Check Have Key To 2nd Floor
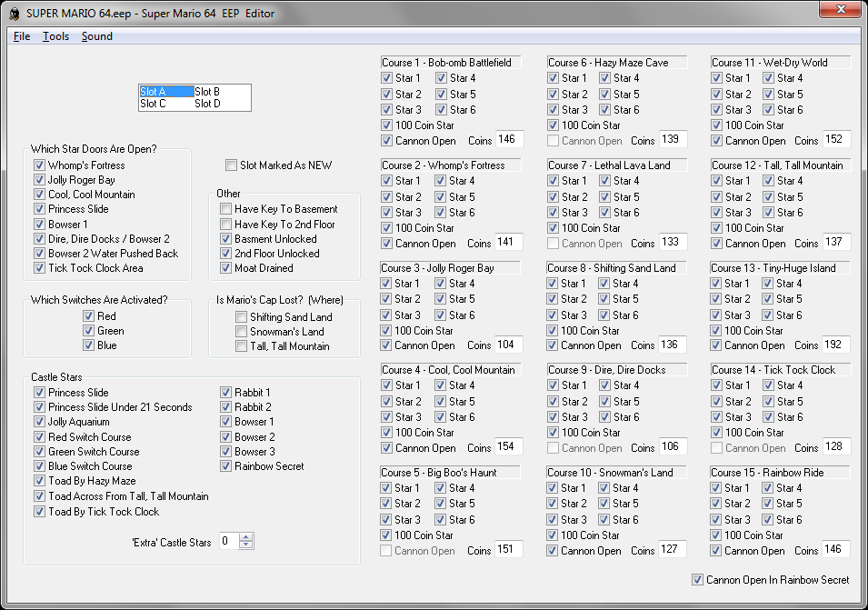Screen dimensions: 868x610 coord(225,225)
